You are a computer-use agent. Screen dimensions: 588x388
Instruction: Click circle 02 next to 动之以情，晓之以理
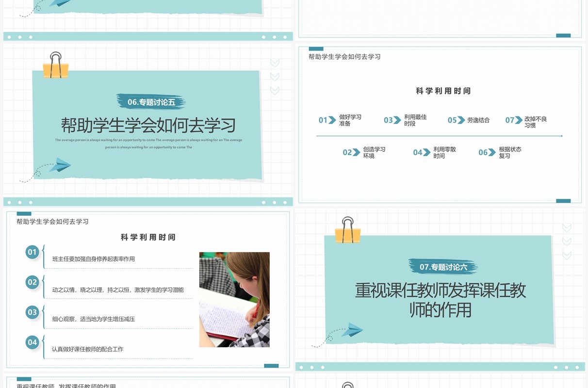pos(33,282)
